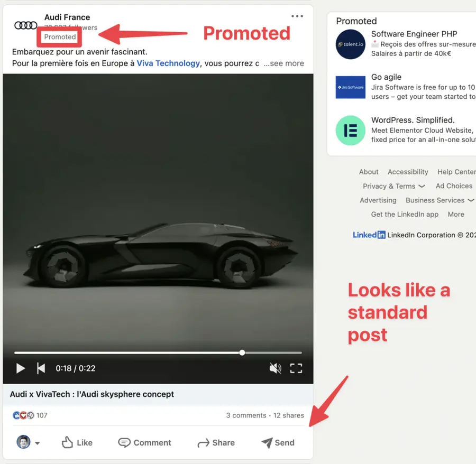
Task: Click the LinkedIn logo in the footer
Action: (369, 235)
